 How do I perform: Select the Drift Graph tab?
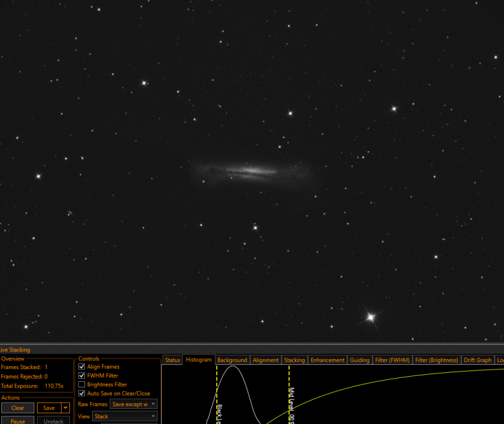(x=478, y=360)
